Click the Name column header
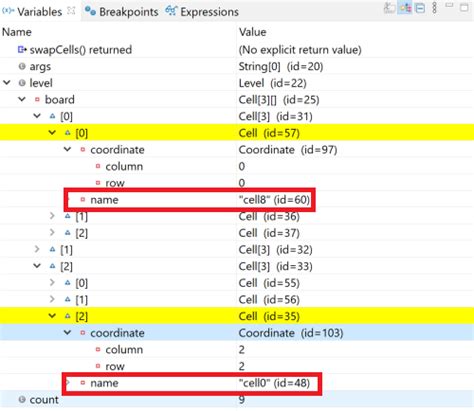 17,32
